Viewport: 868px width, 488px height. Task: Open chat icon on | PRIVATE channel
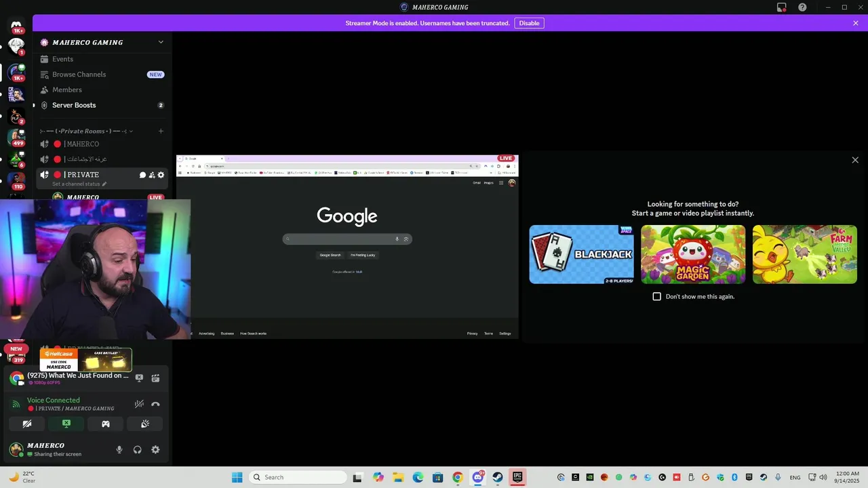(x=143, y=175)
